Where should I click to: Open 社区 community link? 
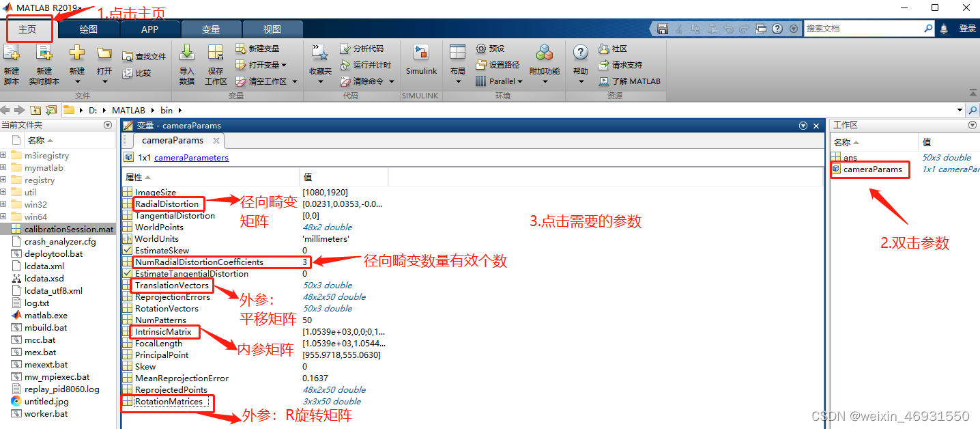(612, 49)
